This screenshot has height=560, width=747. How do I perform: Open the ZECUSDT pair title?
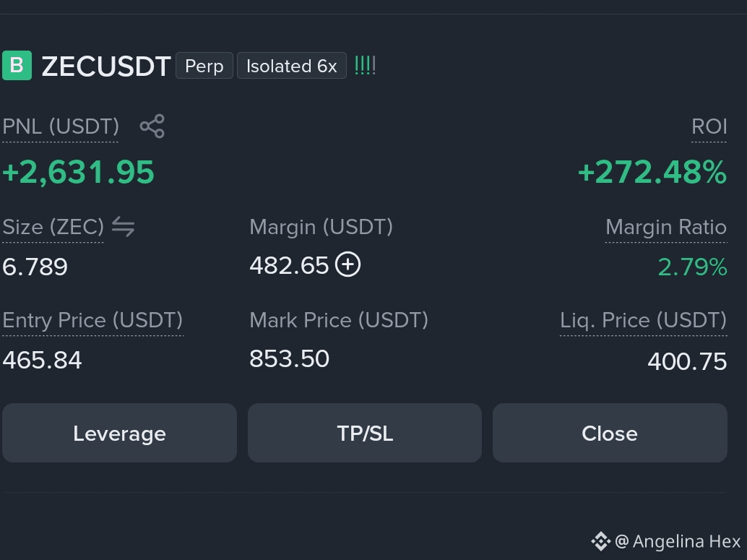106,66
